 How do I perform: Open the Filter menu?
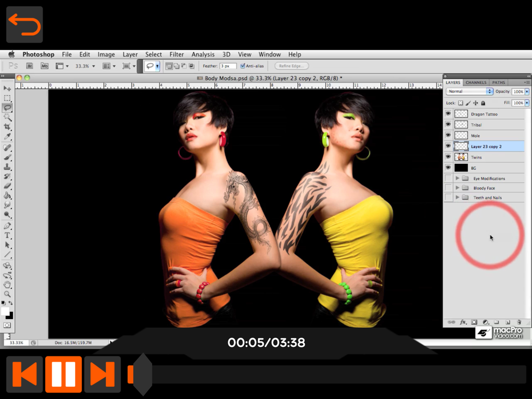[x=177, y=54]
